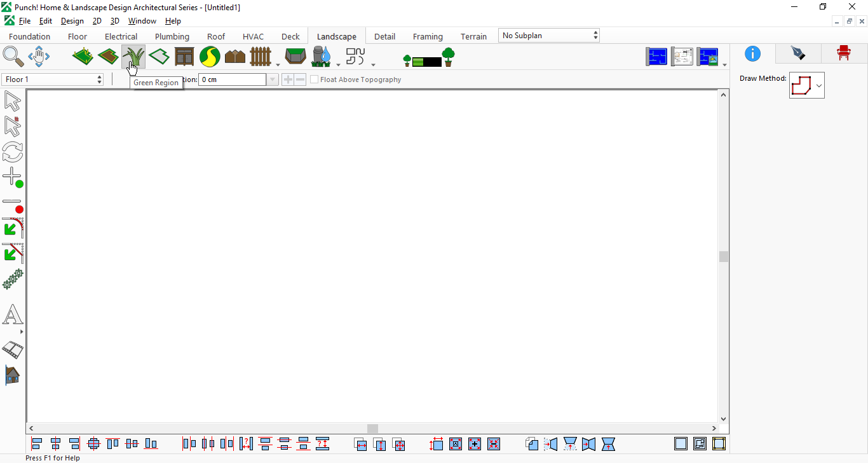This screenshot has width=868, height=463.
Task: Pick the sprinkler water-drop tool
Action: [x=322, y=57]
